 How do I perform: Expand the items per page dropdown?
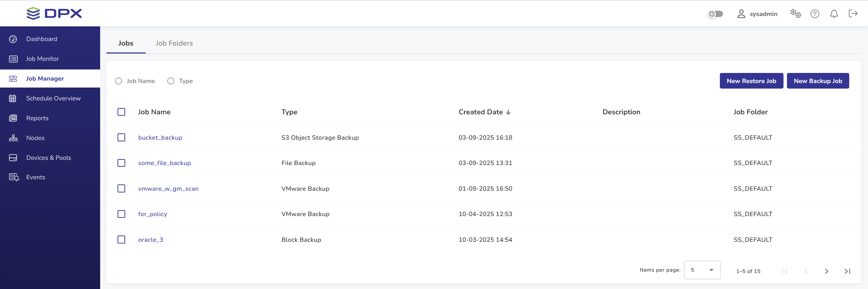tap(702, 270)
